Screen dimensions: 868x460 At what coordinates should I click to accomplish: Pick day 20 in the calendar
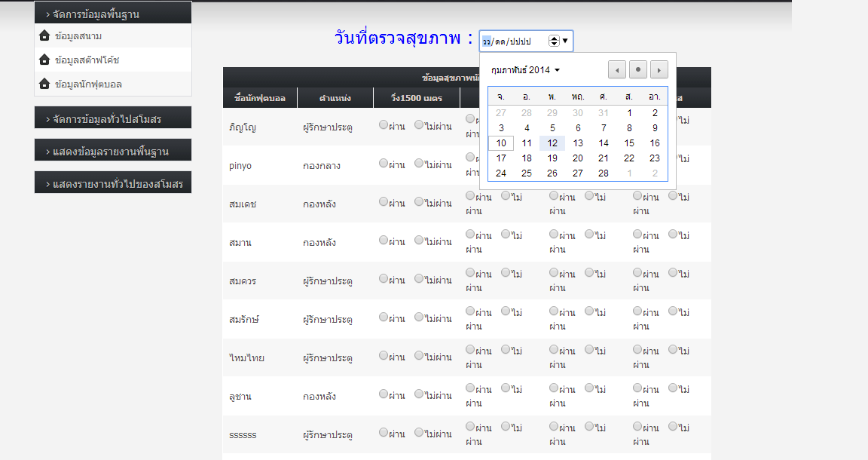click(x=578, y=158)
